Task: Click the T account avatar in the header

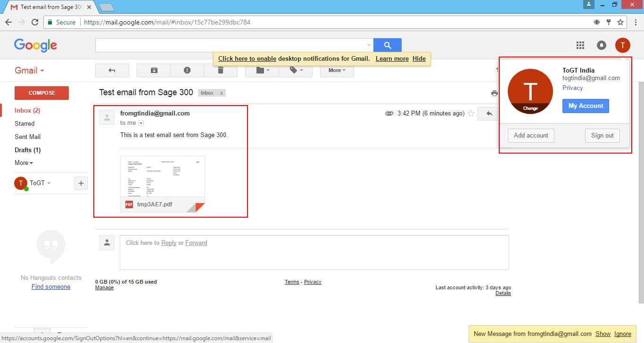Action: pyautogui.click(x=622, y=45)
